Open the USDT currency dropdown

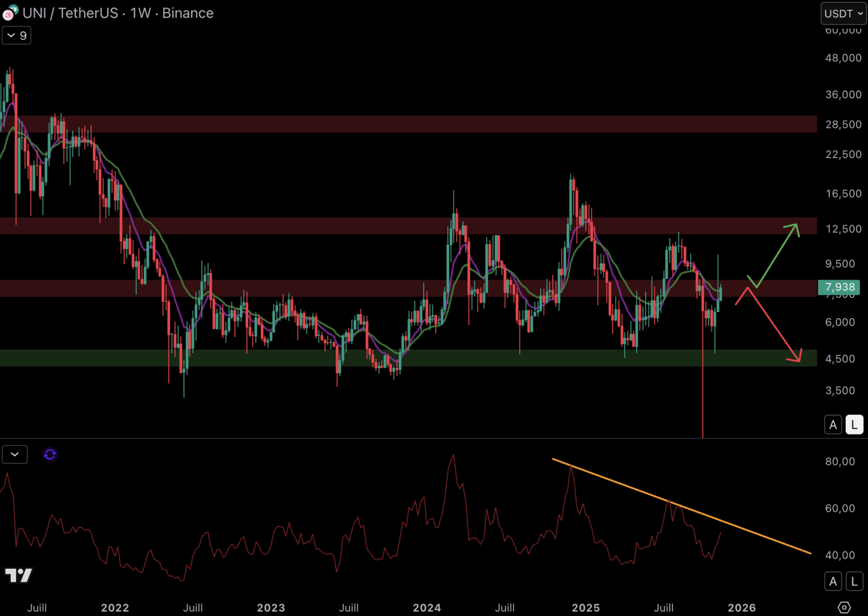(x=843, y=13)
